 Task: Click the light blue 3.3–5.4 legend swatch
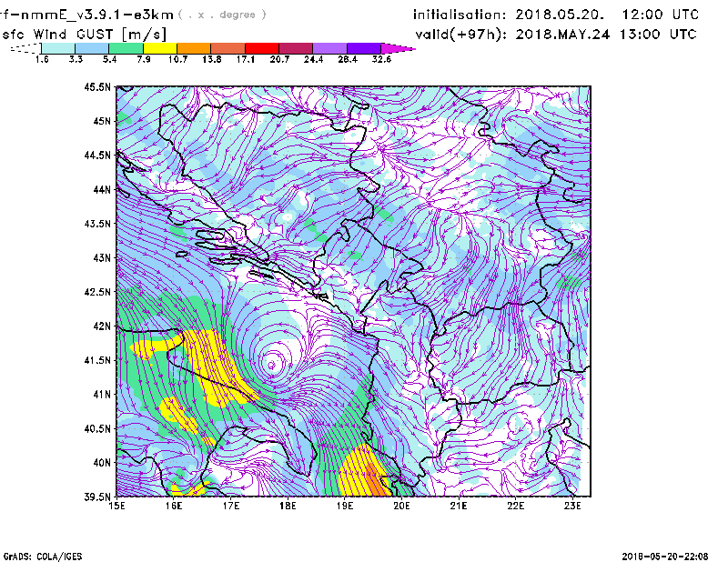point(92,48)
